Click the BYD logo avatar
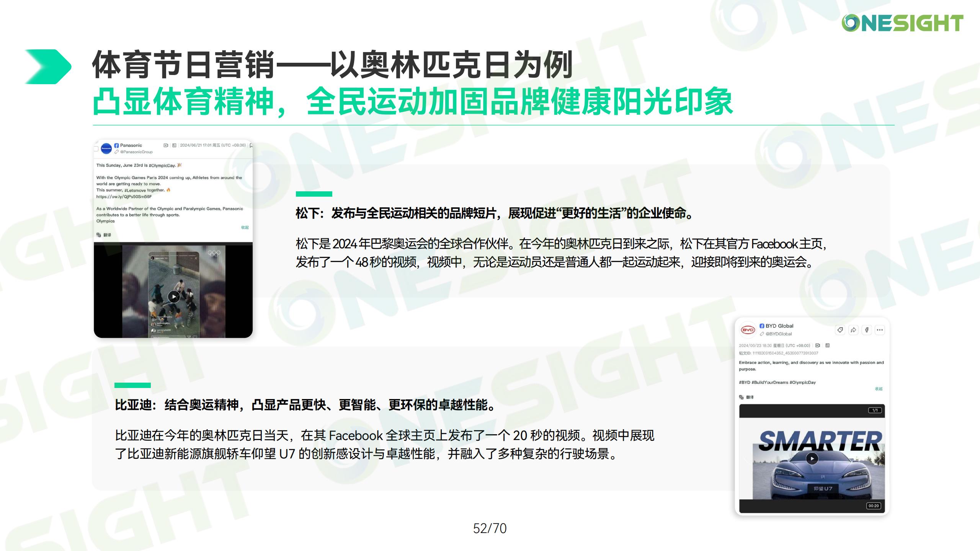 (x=748, y=330)
